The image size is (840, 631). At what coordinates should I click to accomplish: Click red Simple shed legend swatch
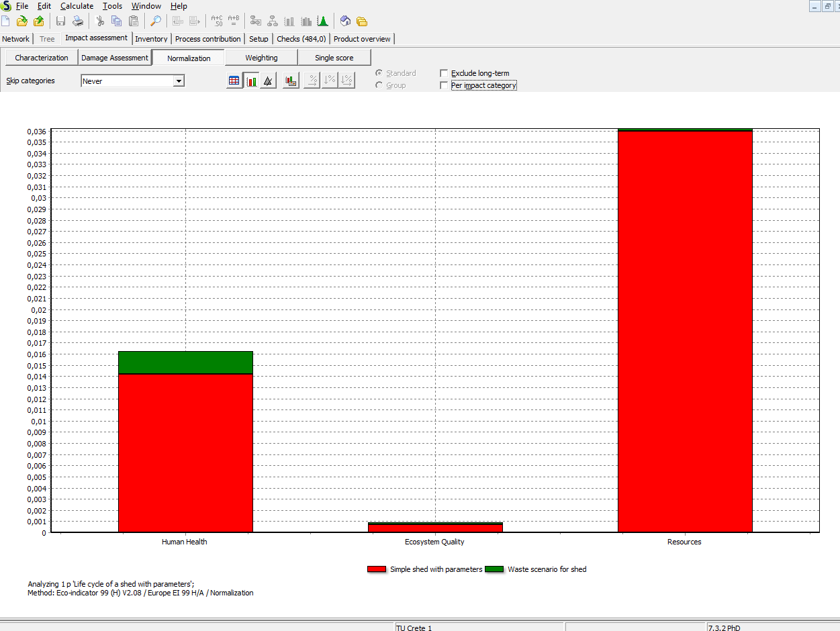(x=377, y=569)
